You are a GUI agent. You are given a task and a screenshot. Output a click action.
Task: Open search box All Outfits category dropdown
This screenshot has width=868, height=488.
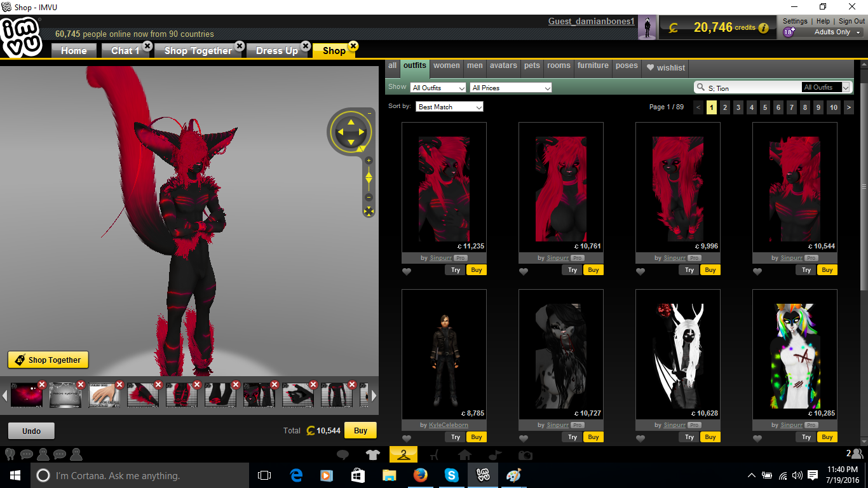point(825,87)
